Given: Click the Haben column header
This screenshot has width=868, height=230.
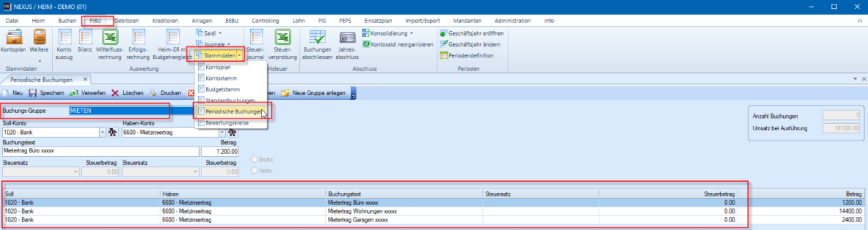Looking at the screenshot, I should pyautogui.click(x=243, y=194).
